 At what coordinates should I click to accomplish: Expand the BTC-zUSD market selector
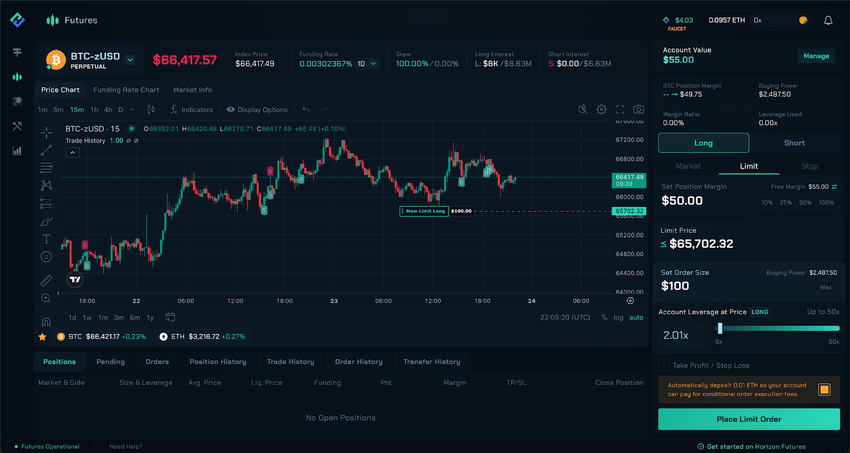130,59
